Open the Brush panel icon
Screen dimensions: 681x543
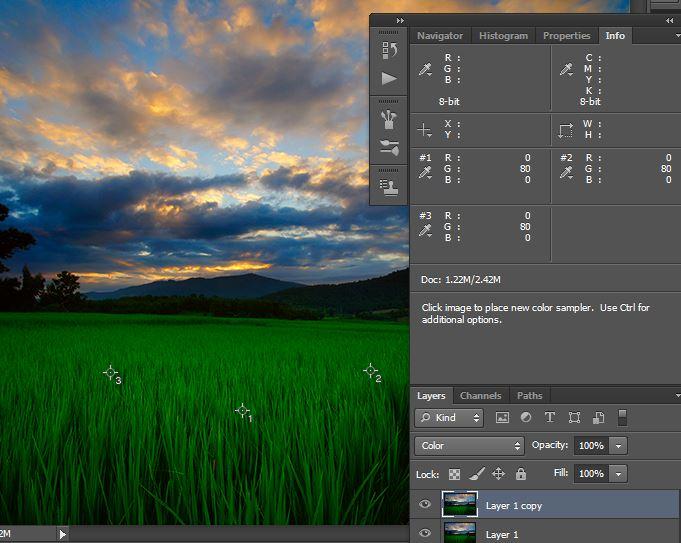click(389, 148)
